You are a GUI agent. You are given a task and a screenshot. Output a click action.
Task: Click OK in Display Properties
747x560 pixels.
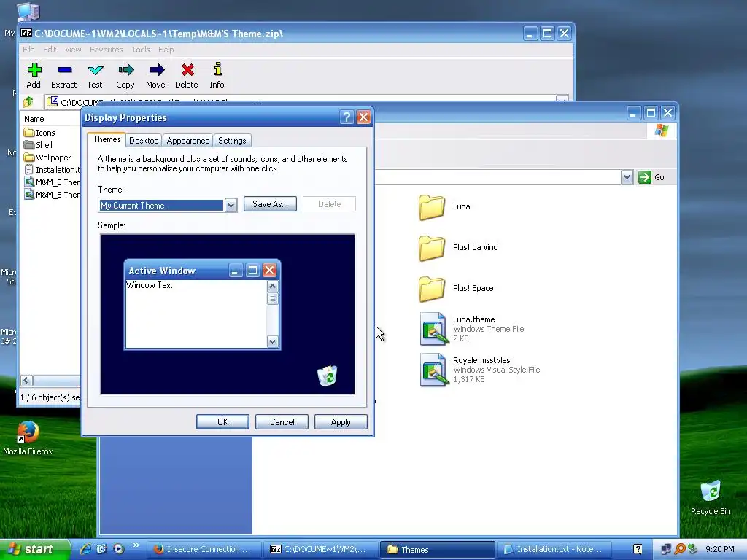tap(222, 422)
